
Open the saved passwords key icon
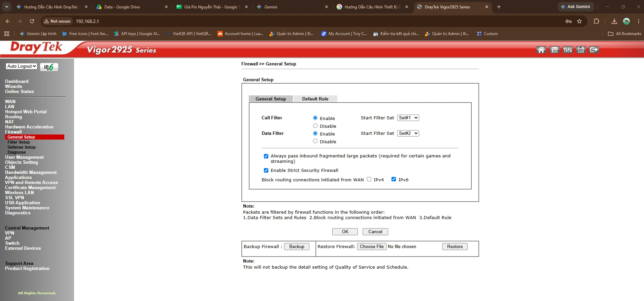point(569,21)
